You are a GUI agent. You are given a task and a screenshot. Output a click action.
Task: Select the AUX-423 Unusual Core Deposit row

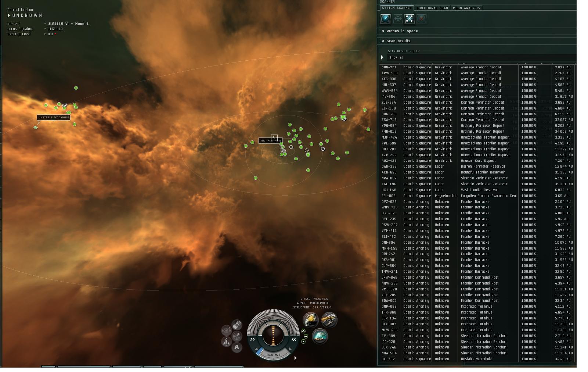coord(477,161)
